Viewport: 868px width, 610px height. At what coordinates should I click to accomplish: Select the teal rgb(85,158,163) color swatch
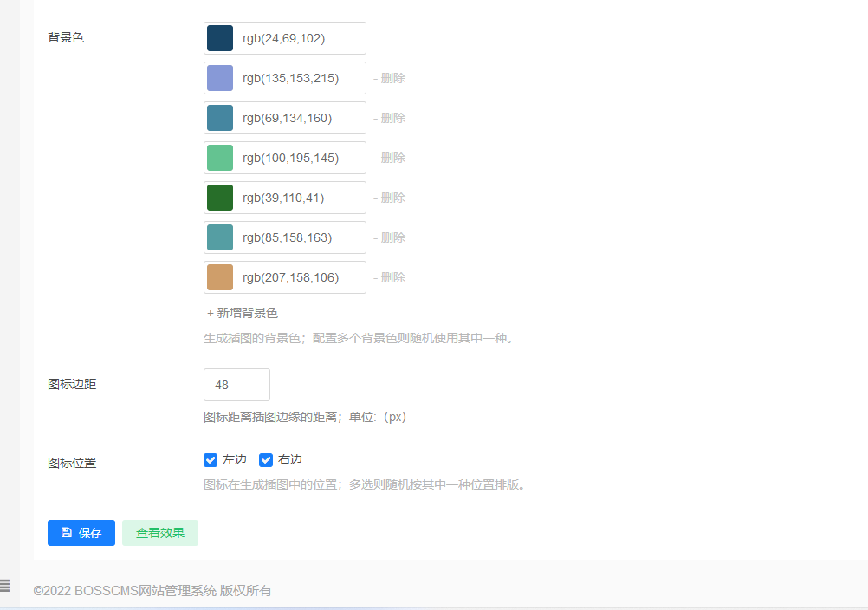click(220, 237)
